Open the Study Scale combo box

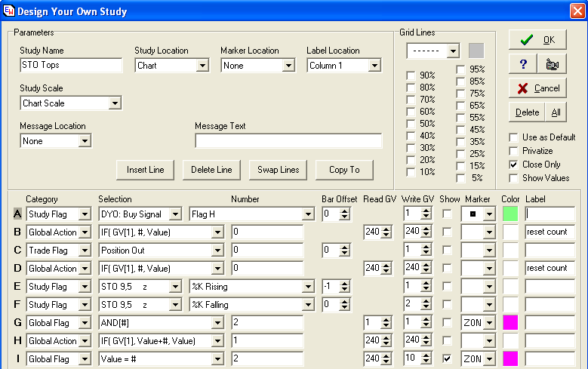pos(115,103)
